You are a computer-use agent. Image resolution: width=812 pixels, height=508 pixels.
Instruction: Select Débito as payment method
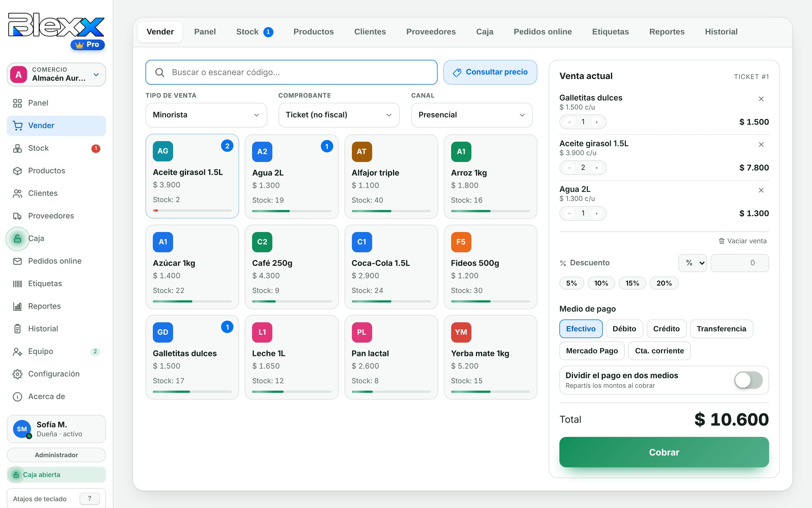[625, 329]
